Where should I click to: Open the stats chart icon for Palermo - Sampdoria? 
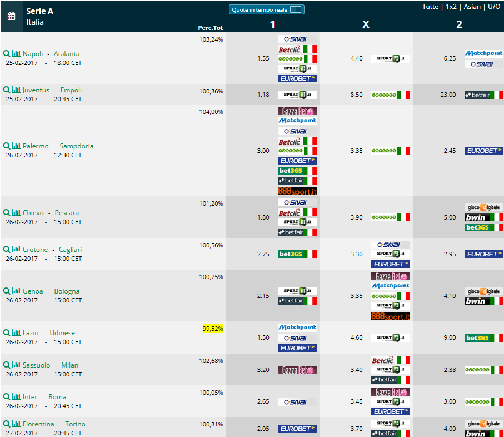click(x=16, y=146)
